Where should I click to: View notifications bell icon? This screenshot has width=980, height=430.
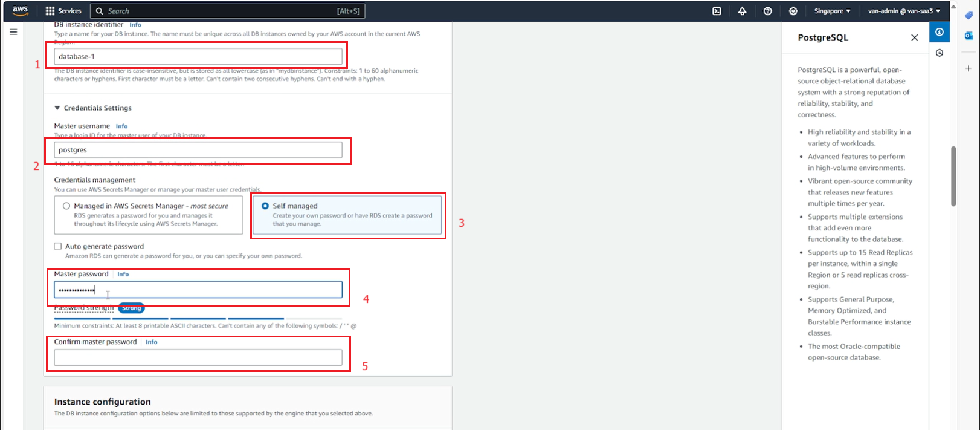pyautogui.click(x=742, y=11)
